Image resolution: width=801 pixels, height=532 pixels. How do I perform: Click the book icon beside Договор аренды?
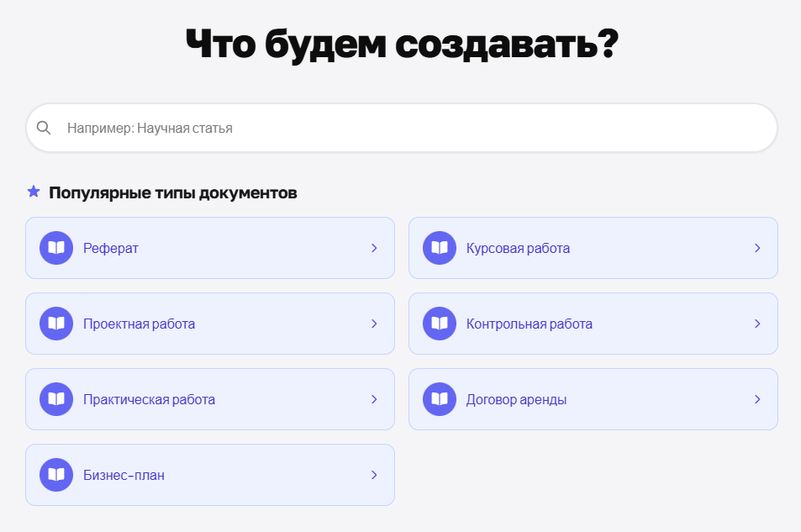(x=440, y=399)
